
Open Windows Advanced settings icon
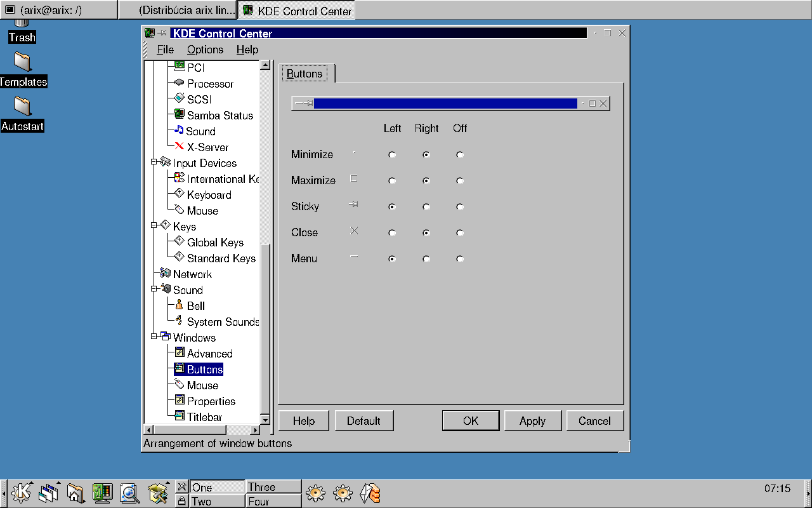pyautogui.click(x=180, y=352)
